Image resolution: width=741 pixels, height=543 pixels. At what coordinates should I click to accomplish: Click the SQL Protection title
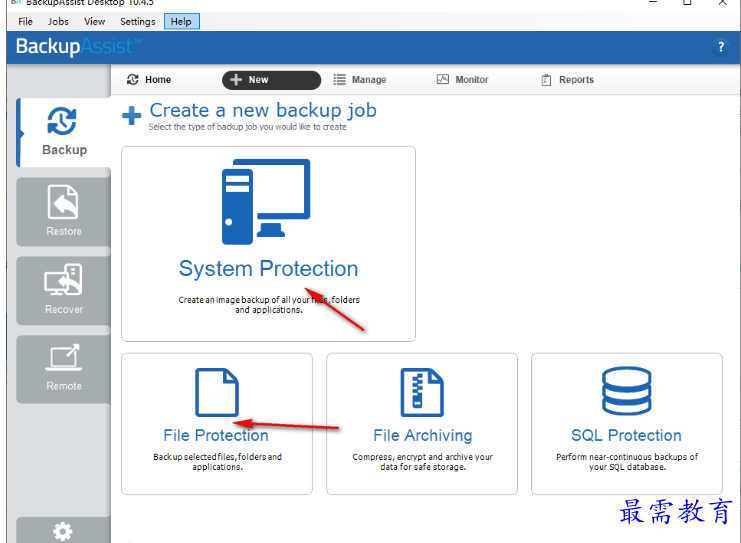click(x=626, y=435)
